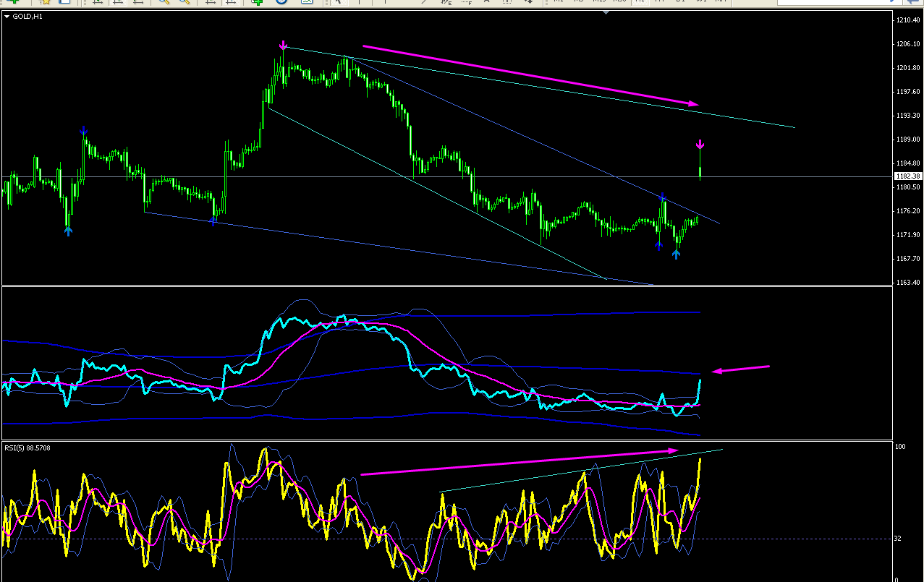Screen dimensions: 924x582
Task: Click price scale value 1201.80
Action: pos(907,68)
